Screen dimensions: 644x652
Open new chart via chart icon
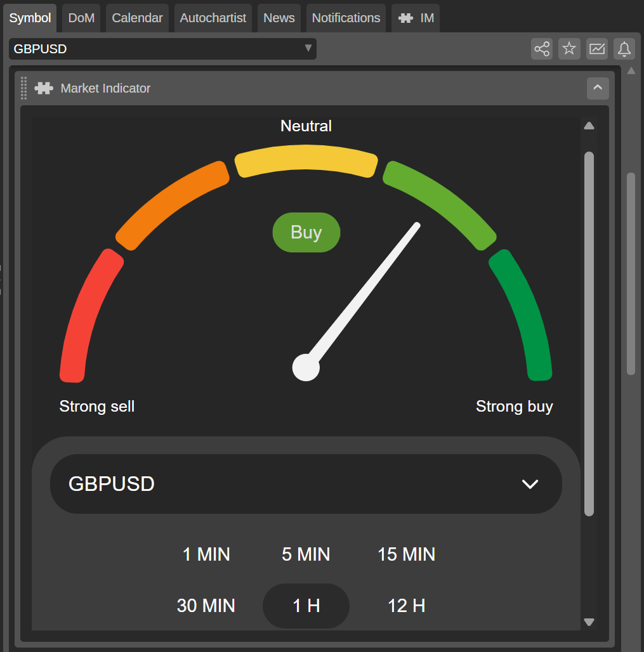coord(597,49)
